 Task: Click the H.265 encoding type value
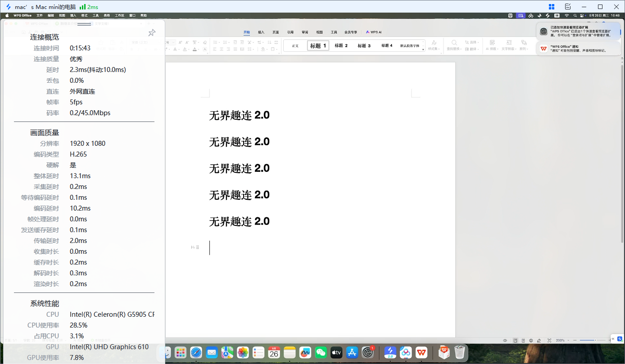(78, 154)
